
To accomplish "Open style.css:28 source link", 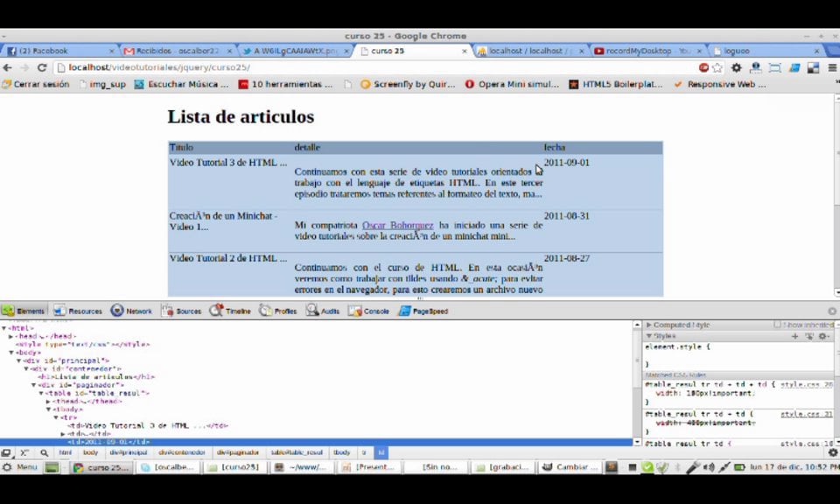I will point(807,384).
